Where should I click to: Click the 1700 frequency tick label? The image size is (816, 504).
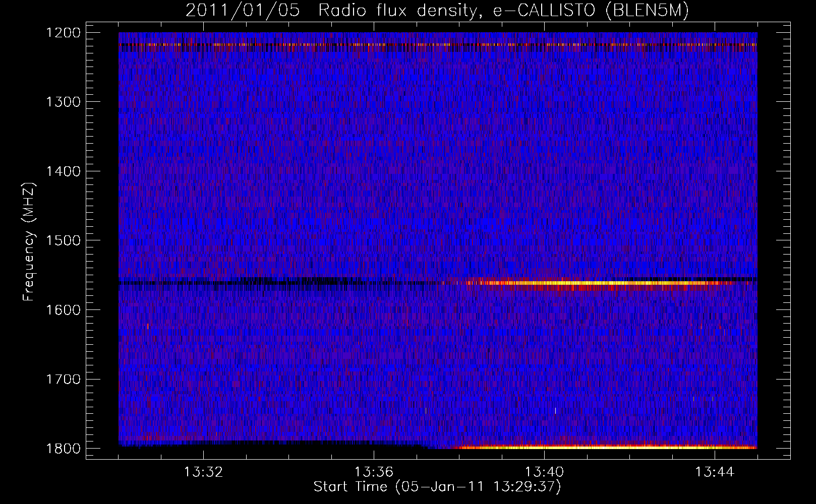coord(63,379)
